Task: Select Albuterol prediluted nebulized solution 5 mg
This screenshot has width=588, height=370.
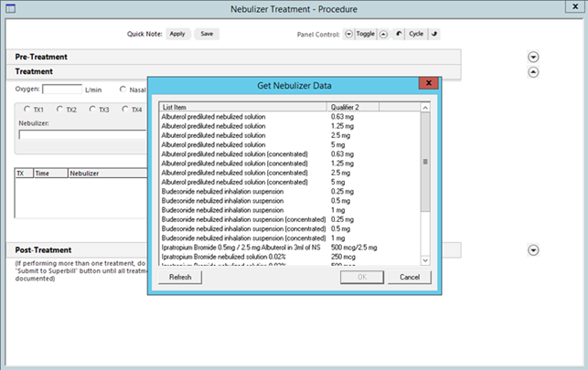Action: (x=290, y=144)
